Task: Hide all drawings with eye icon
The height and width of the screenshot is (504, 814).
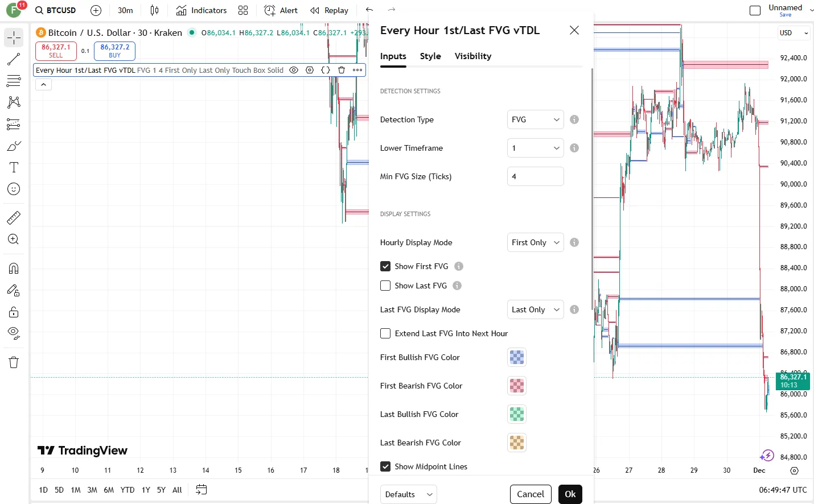Action: point(14,334)
